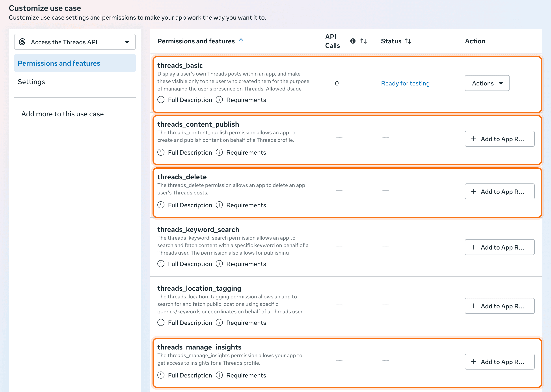Open Requirements for threads_location_tagging
The image size is (551, 392).
246,323
